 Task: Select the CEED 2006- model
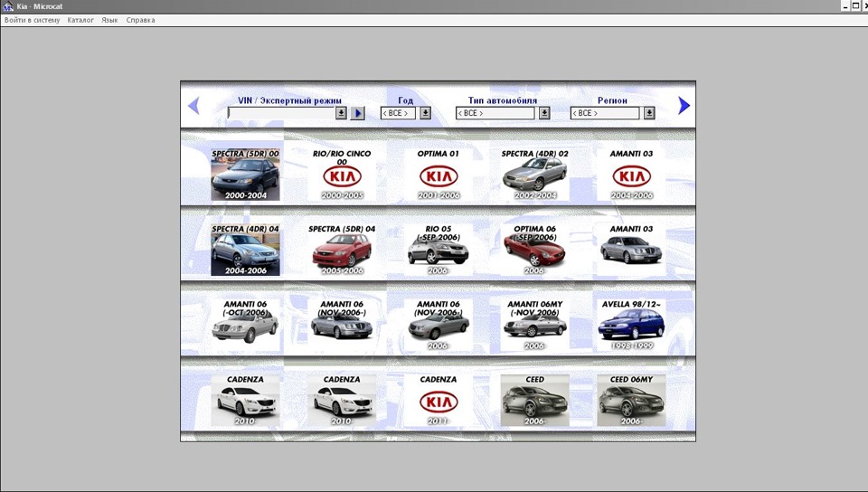pyautogui.click(x=534, y=400)
